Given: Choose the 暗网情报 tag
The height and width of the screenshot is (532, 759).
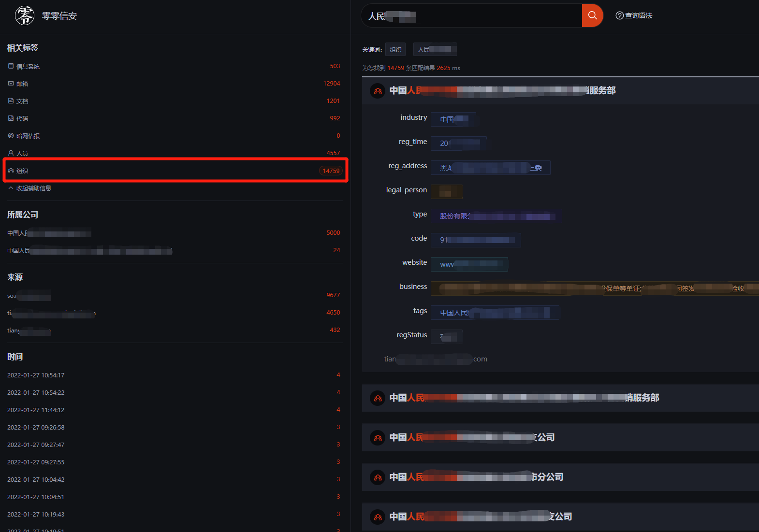Looking at the screenshot, I should [28, 136].
